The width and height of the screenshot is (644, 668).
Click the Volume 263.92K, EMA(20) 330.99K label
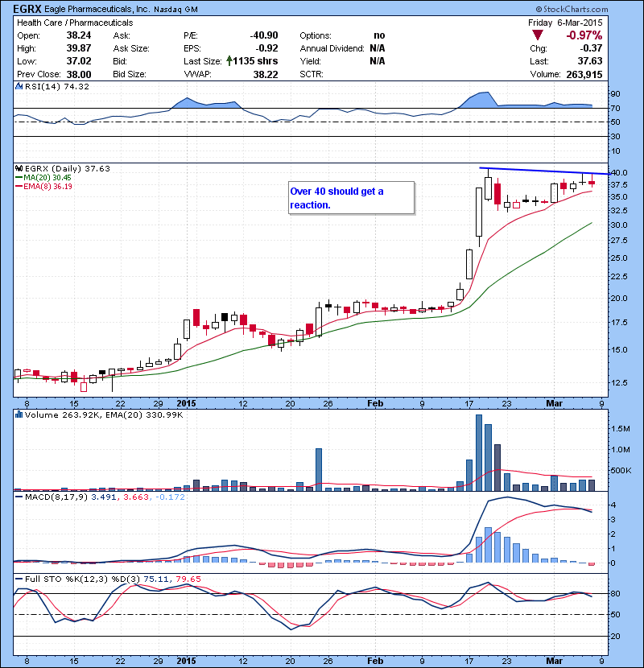(104, 414)
